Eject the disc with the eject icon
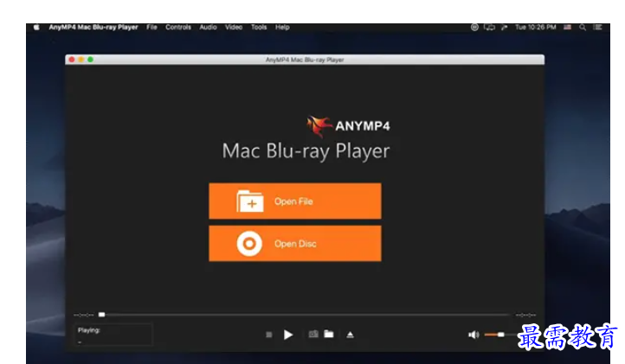Image resolution: width=625 pixels, height=364 pixels. 350,335
